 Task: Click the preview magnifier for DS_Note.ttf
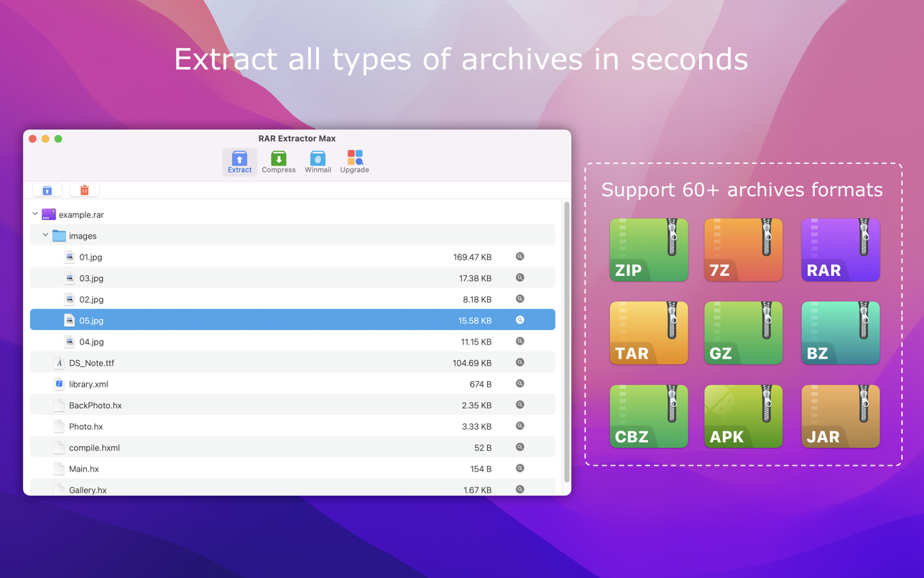tap(519, 362)
